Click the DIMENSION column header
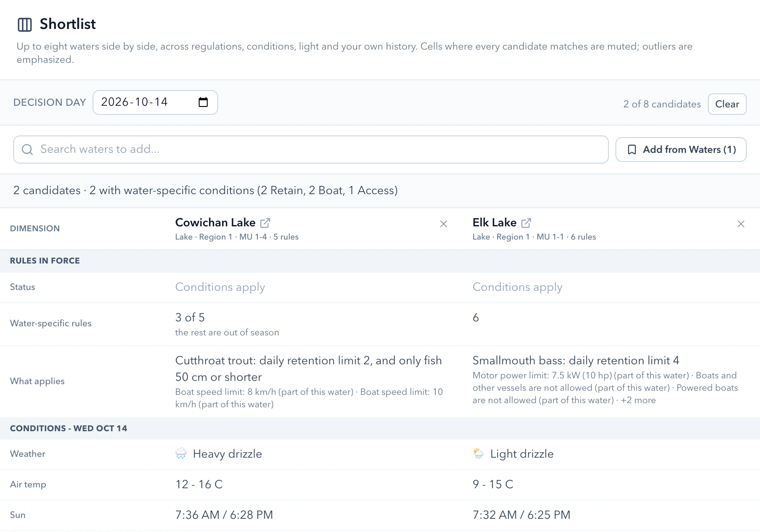760x532 pixels. pyautogui.click(x=35, y=228)
